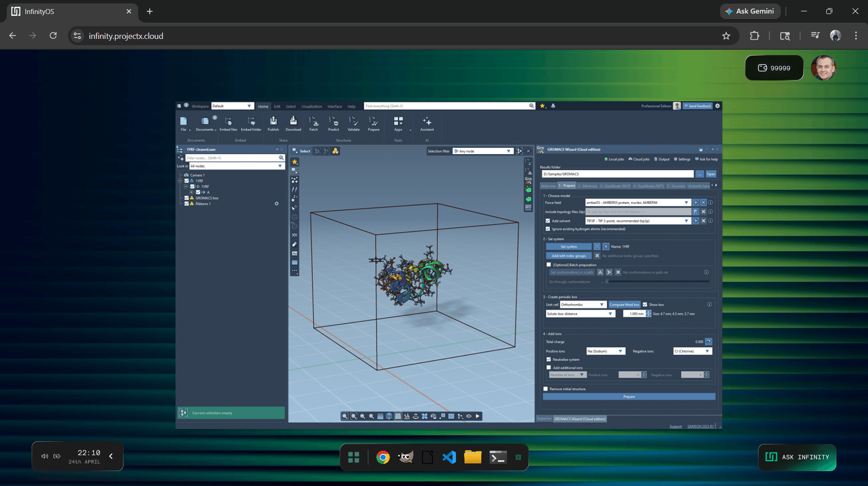Viewport: 868px width, 486px height.
Task: Click the Add/edit index groups button
Action: (569, 256)
